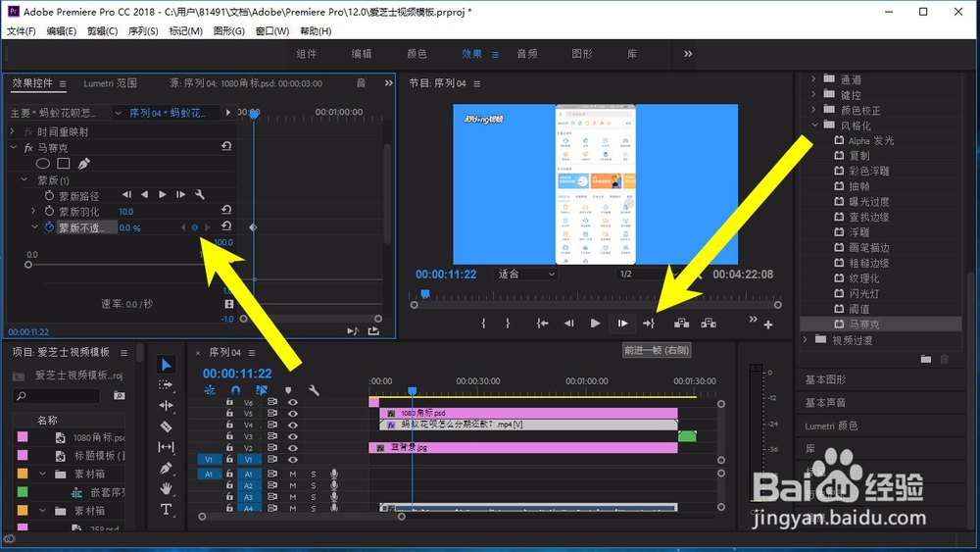This screenshot has height=552, width=980.
Task: Open the 基本图形 panel
Action: coord(825,379)
